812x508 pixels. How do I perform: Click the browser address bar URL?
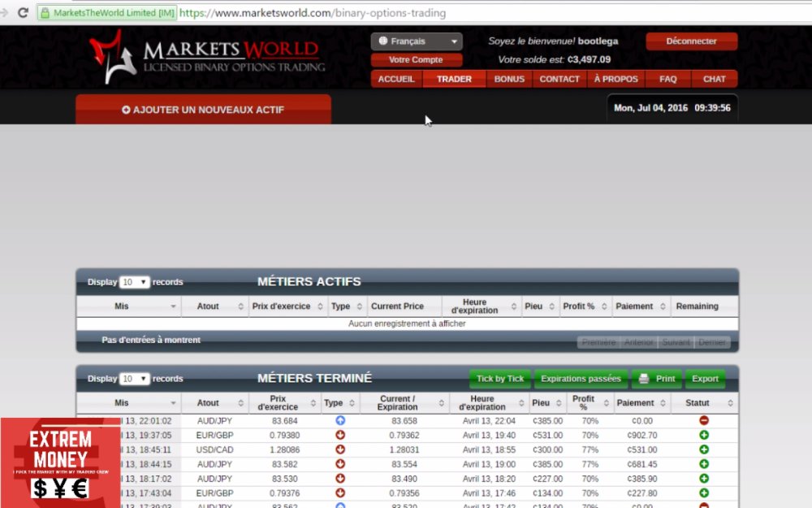pyautogui.click(x=313, y=13)
